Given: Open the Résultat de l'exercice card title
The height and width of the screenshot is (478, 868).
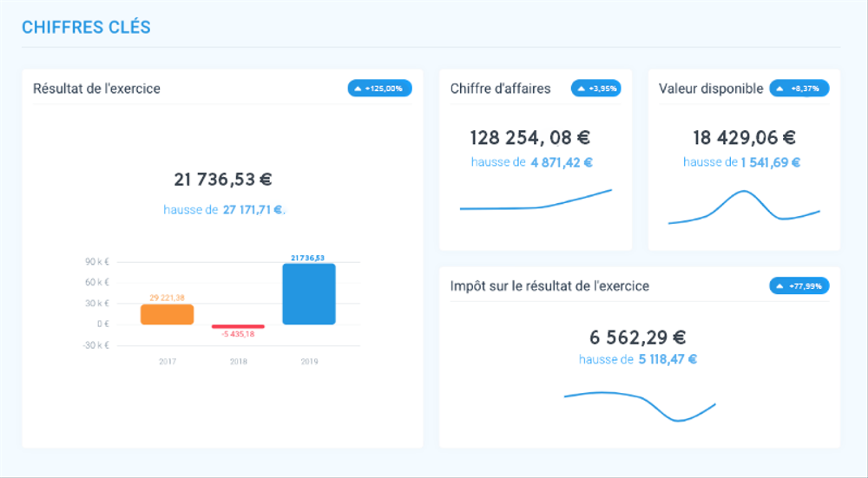Looking at the screenshot, I should point(96,88).
